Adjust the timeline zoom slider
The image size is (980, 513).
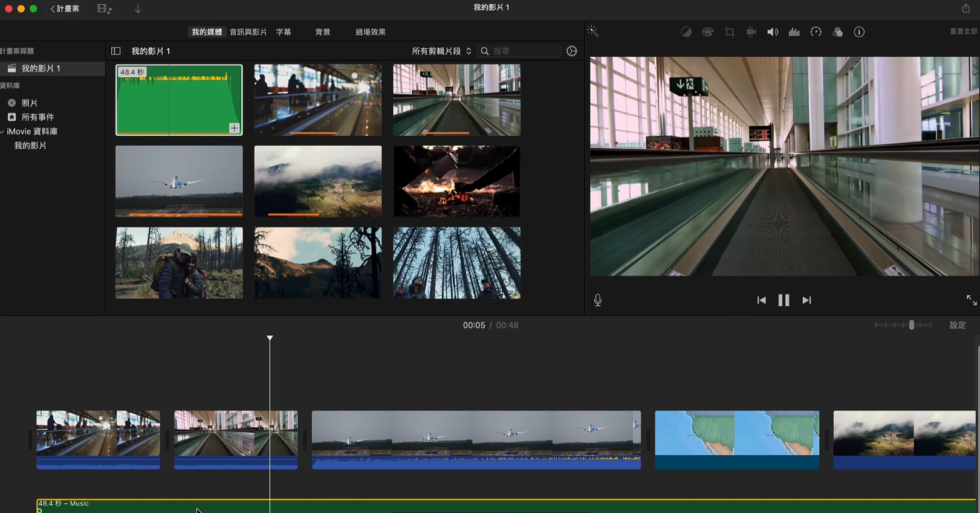[911, 325]
